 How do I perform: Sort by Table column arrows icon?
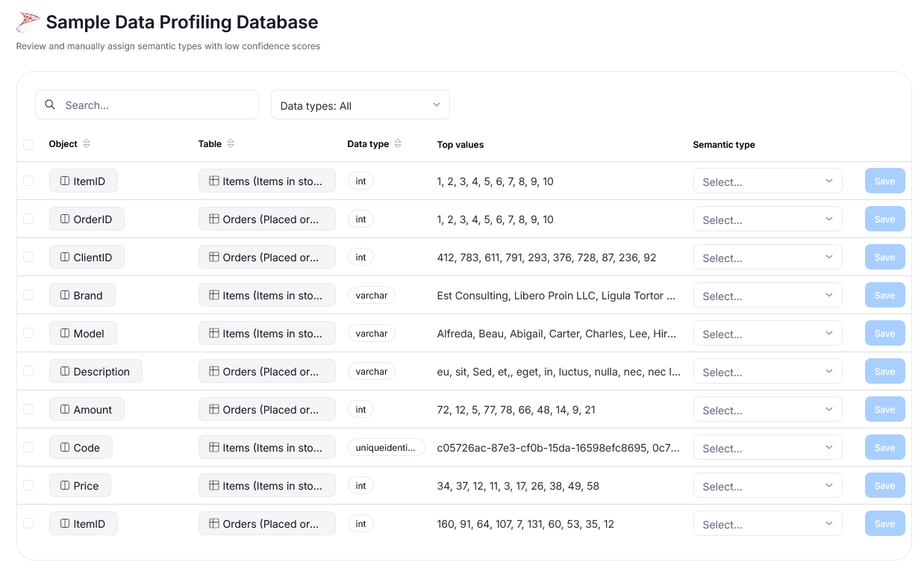click(x=231, y=143)
